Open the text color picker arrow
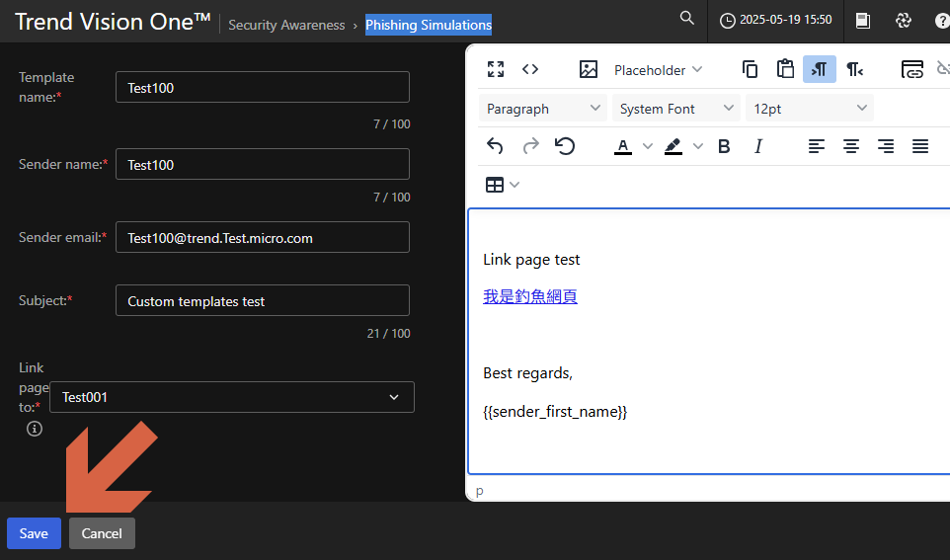Image resolution: width=950 pixels, height=560 pixels. (x=648, y=146)
